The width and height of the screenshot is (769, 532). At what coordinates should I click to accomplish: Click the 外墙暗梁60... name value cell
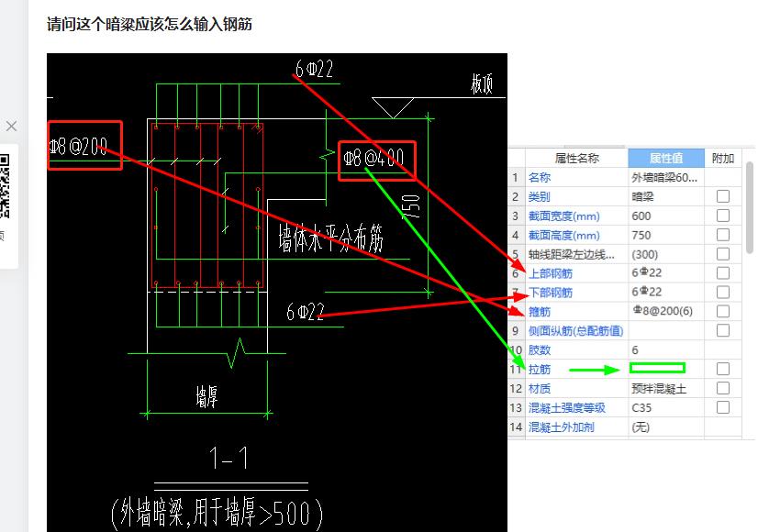(666, 178)
